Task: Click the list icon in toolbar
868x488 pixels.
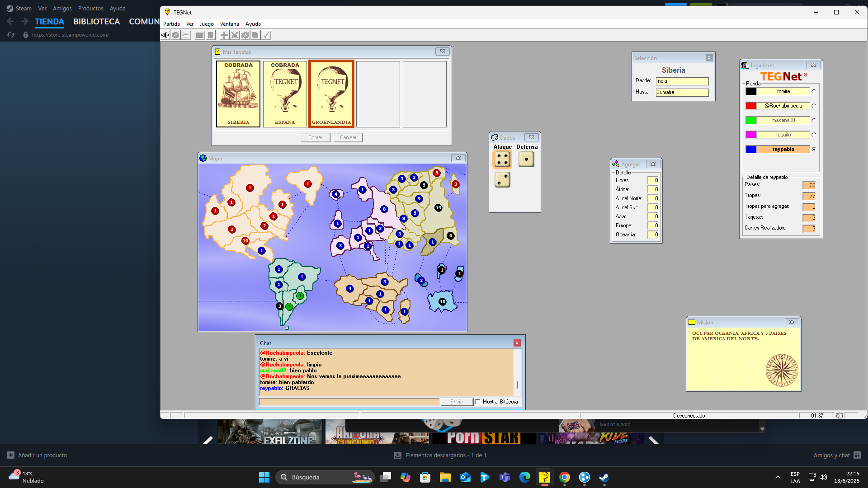Action: point(186,35)
